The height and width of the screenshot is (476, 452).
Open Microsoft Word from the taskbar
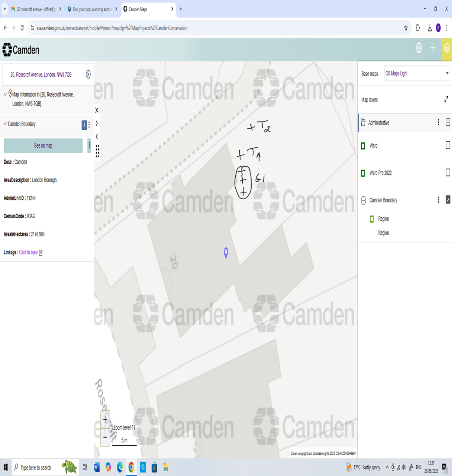[97, 467]
